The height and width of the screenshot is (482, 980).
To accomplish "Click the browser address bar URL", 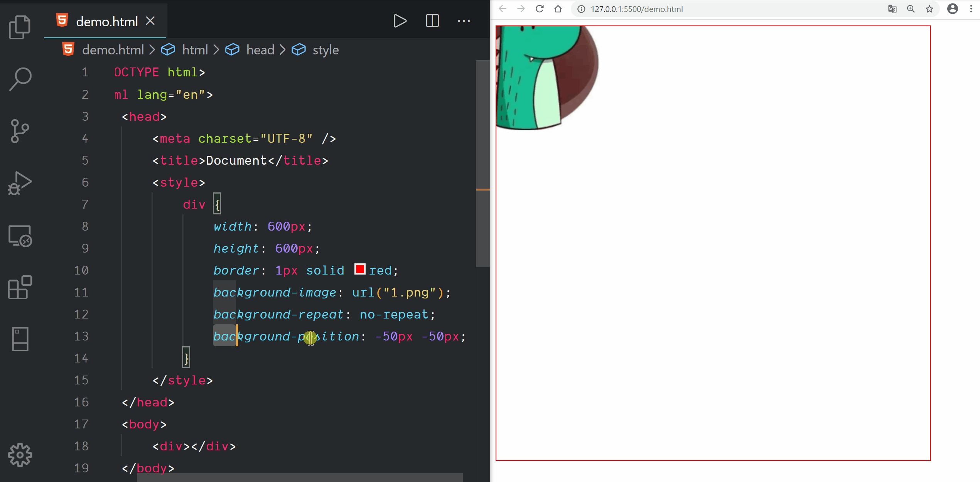I will click(x=636, y=9).
